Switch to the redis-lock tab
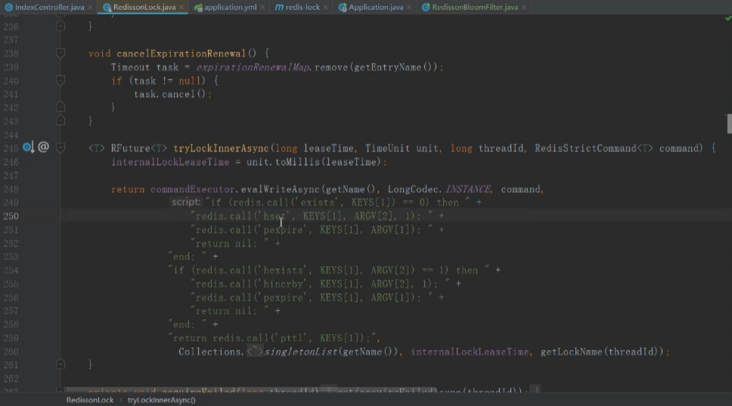The width and height of the screenshot is (732, 406). (x=303, y=7)
